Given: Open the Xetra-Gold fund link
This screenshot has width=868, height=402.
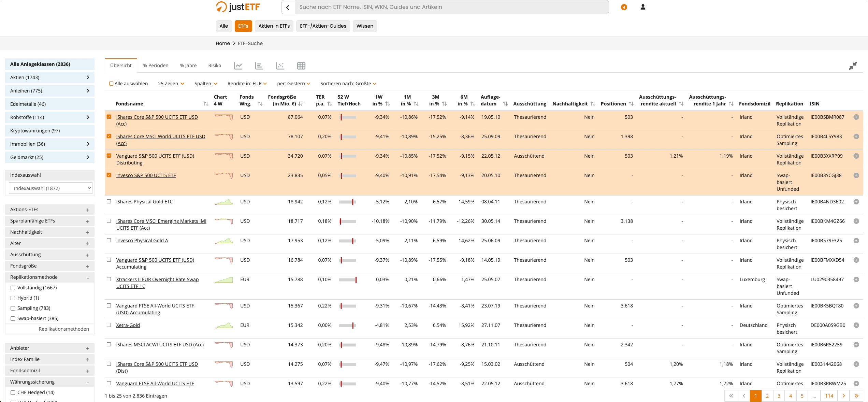Looking at the screenshot, I should point(128,325).
